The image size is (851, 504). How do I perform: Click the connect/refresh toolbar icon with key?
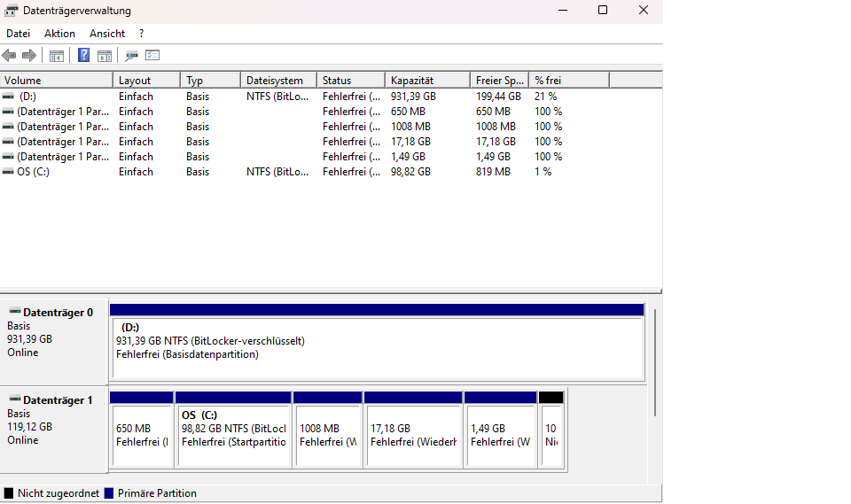pyautogui.click(x=131, y=55)
